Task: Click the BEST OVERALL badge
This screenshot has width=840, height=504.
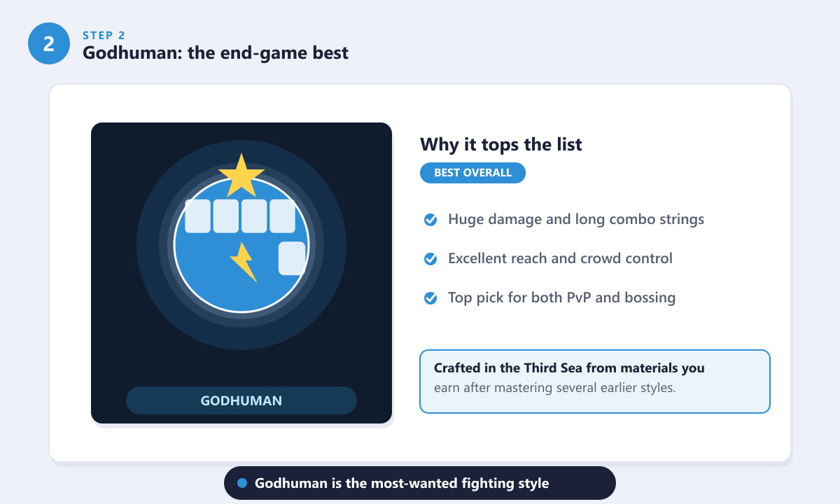Action: click(x=472, y=173)
